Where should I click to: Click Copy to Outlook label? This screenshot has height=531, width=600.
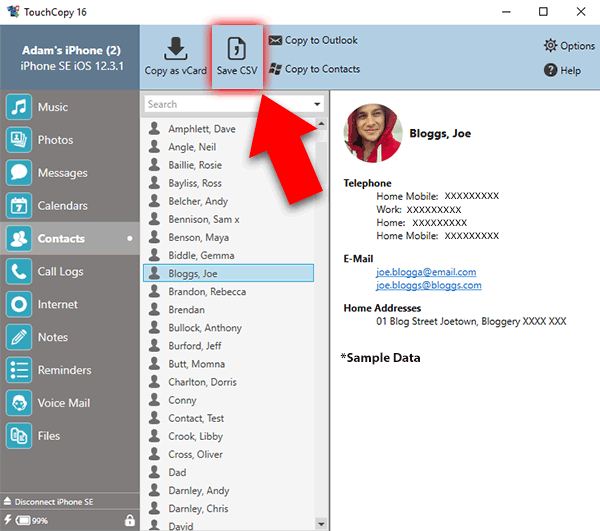321,40
